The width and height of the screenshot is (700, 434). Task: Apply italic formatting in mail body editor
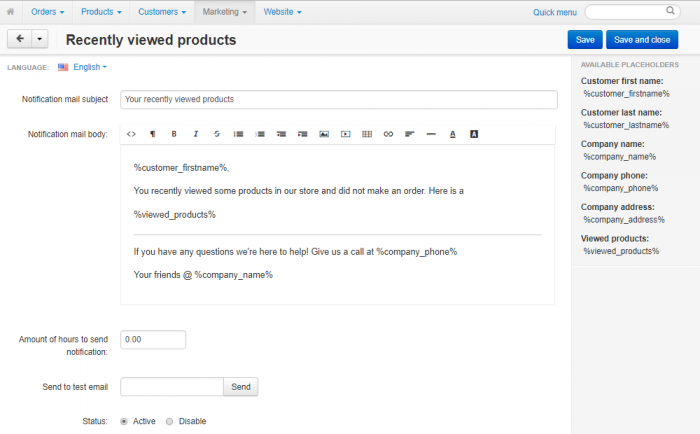pyautogui.click(x=196, y=134)
